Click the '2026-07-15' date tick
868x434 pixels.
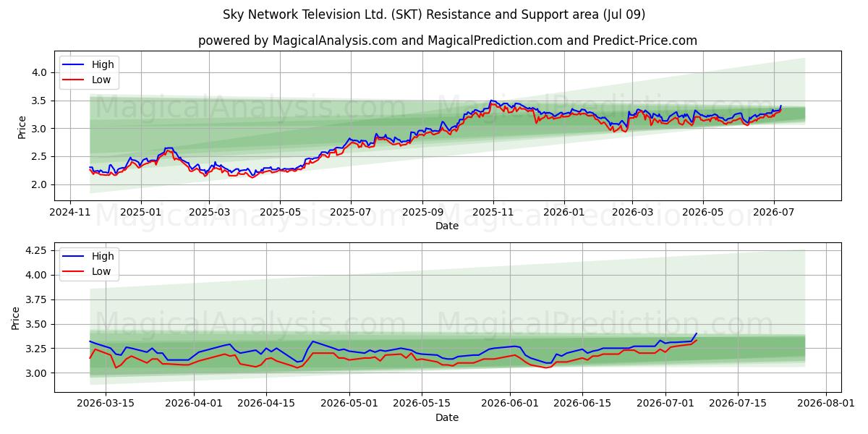[x=738, y=404]
